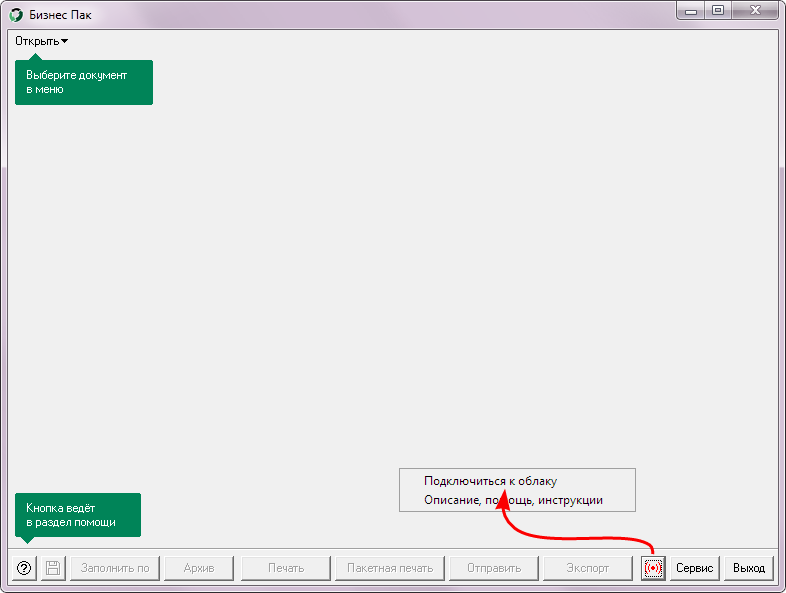Minimize the Бизнес Пак window

(691, 11)
